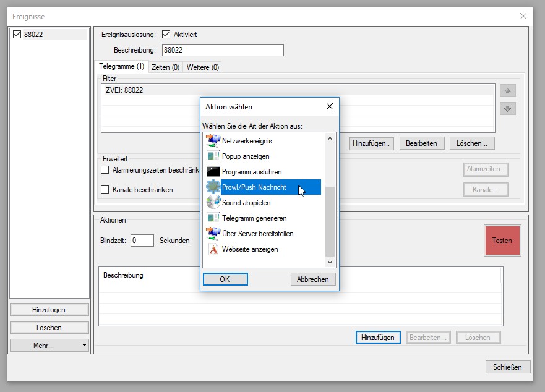Pick the Über Server bereitstellen icon
Image resolution: width=545 pixels, height=392 pixels.
213,233
